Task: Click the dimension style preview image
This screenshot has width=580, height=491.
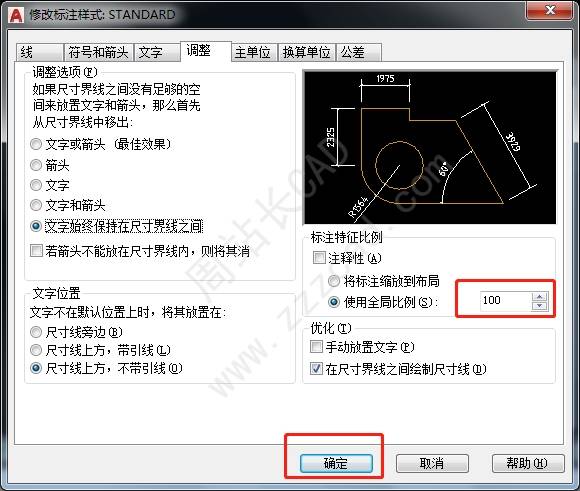Action: (x=430, y=147)
